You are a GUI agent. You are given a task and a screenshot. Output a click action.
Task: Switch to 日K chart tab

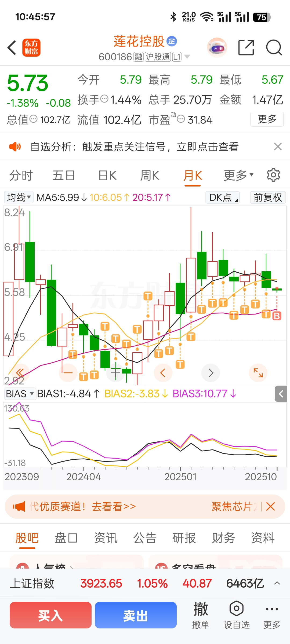107,175
